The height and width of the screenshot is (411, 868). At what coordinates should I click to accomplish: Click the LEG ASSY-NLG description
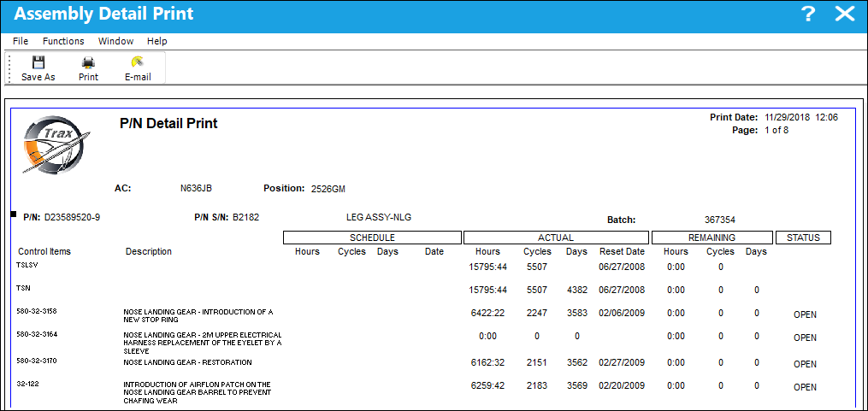379,217
